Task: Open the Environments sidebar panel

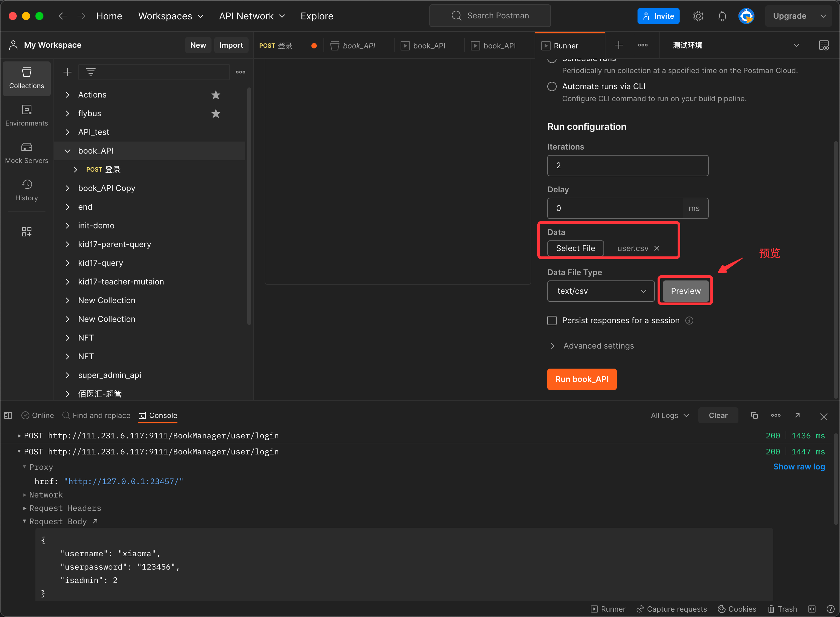Action: click(x=26, y=116)
